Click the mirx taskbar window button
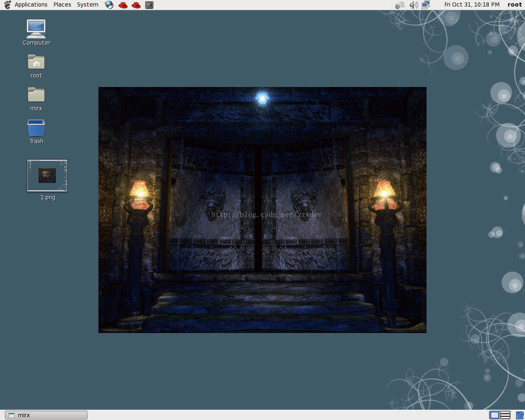525x420 pixels. [46, 415]
